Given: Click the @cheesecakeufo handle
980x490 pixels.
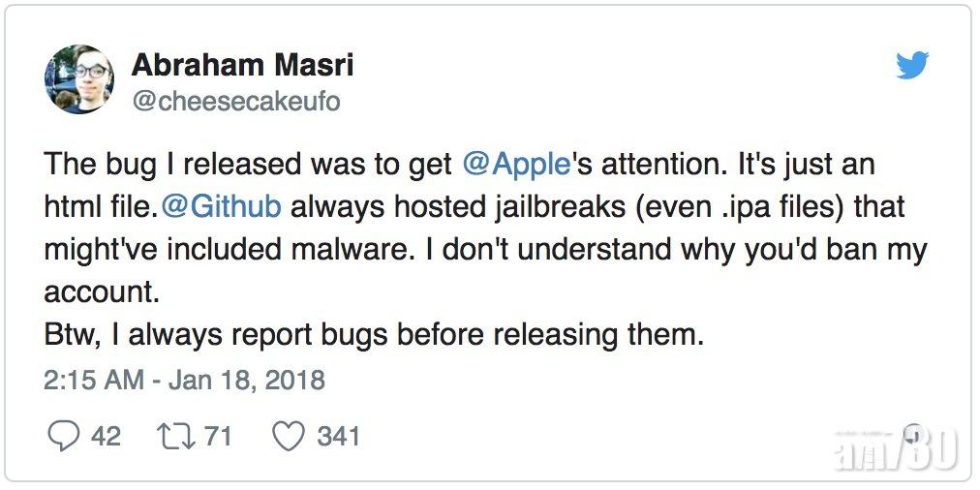Looking at the screenshot, I should (x=235, y=101).
